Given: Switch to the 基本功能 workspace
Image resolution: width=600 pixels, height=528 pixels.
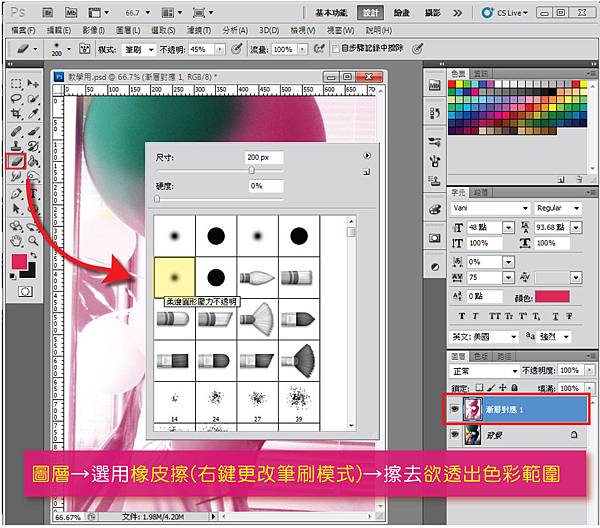Looking at the screenshot, I should point(331,13).
